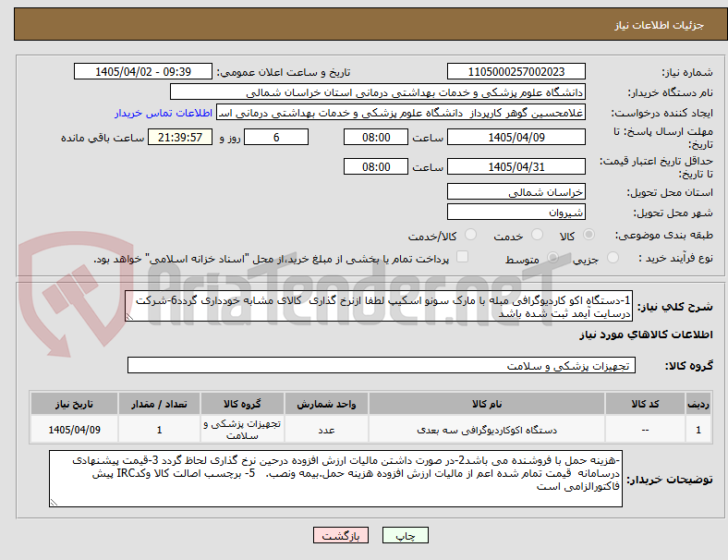Click the price validity date 1405/04/31 field
728x560 pixels.
tap(516, 166)
